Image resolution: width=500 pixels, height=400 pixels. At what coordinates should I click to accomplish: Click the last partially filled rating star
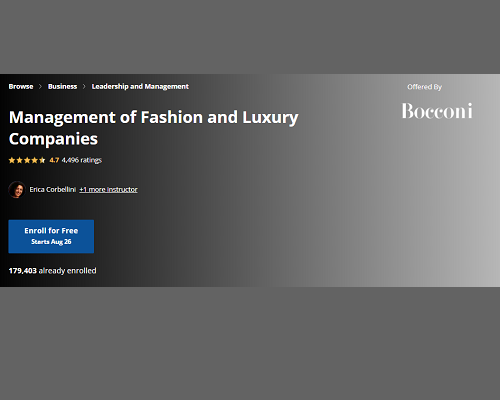42,160
